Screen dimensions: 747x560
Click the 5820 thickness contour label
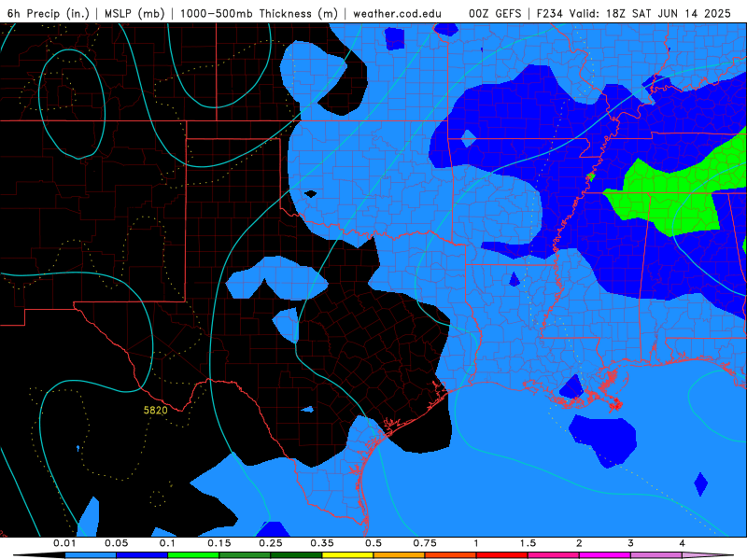click(155, 410)
